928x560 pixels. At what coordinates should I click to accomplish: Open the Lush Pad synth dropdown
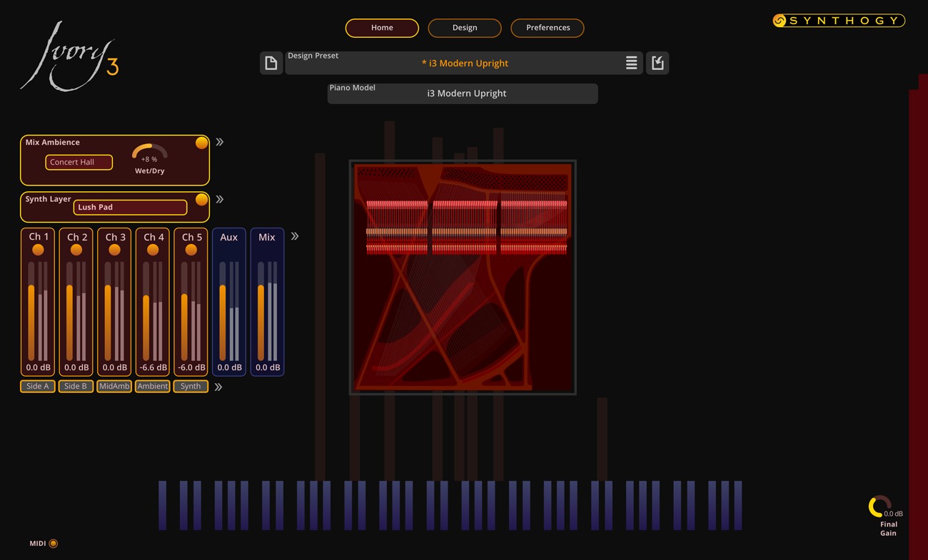tap(130, 207)
